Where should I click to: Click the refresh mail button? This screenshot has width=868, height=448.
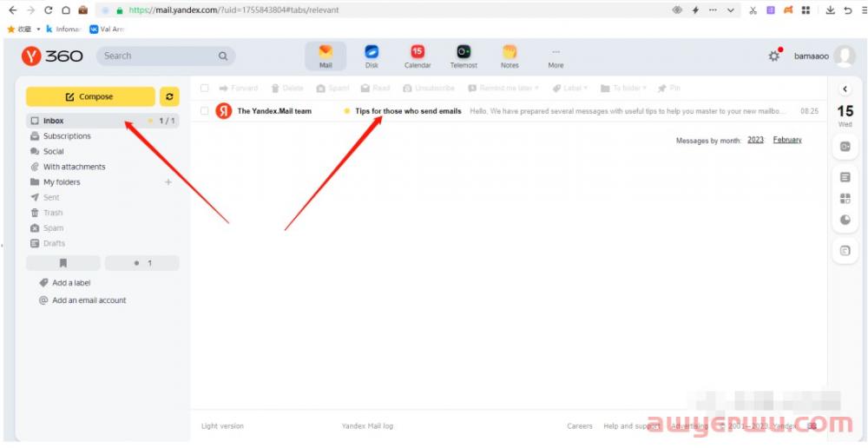pyautogui.click(x=170, y=96)
